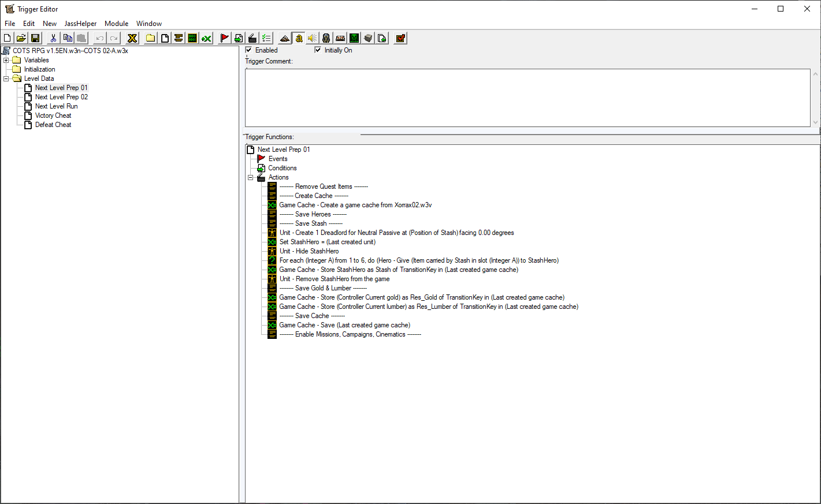Click the New Event red flag icon
Screen dimensions: 821x504
point(225,38)
